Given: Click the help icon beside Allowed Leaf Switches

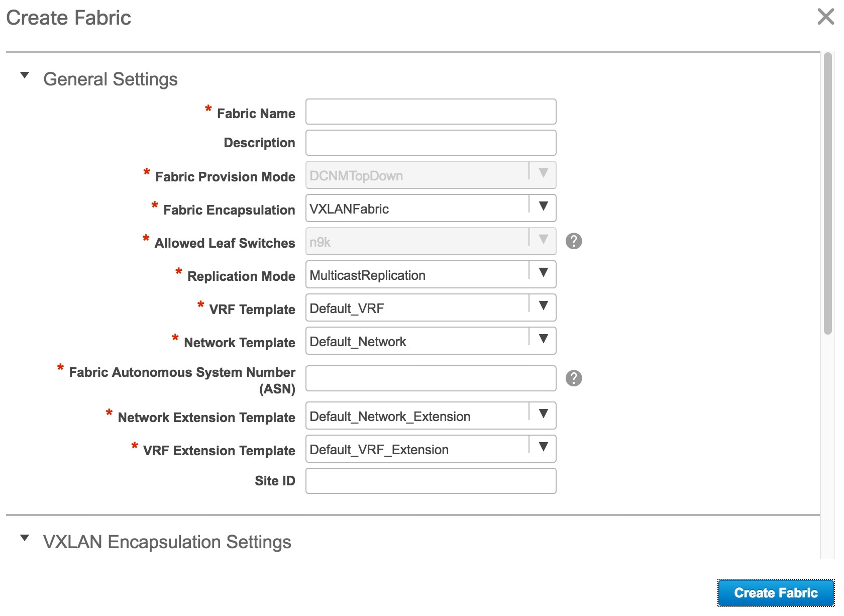Looking at the screenshot, I should click(574, 241).
